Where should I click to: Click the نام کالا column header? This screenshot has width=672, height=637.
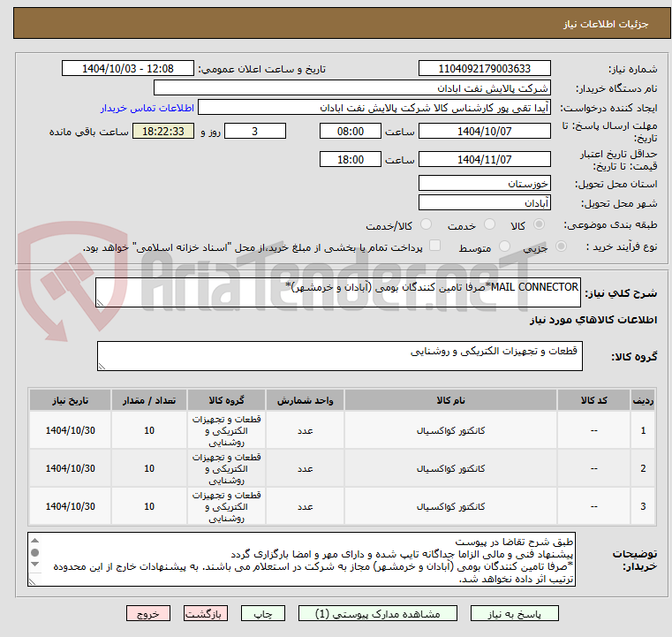[x=450, y=400]
